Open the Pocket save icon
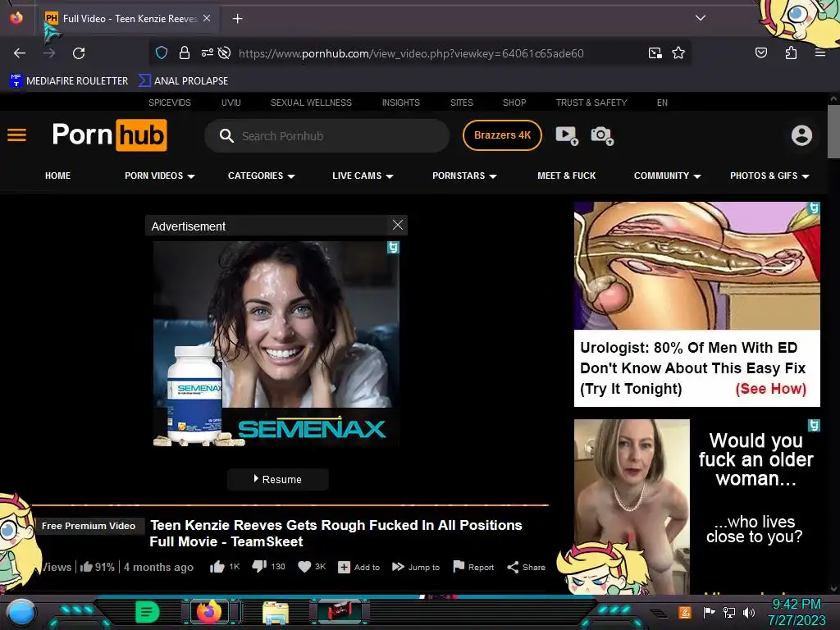 point(760,52)
